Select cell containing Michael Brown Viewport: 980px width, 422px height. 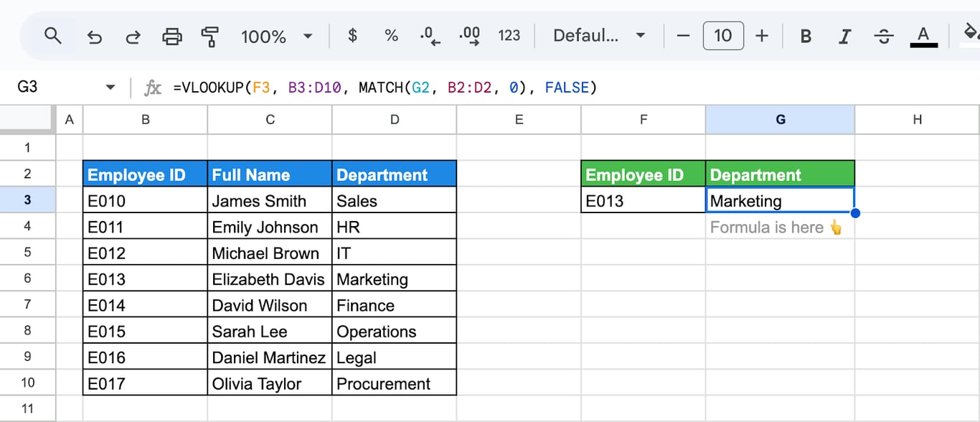[x=270, y=253]
